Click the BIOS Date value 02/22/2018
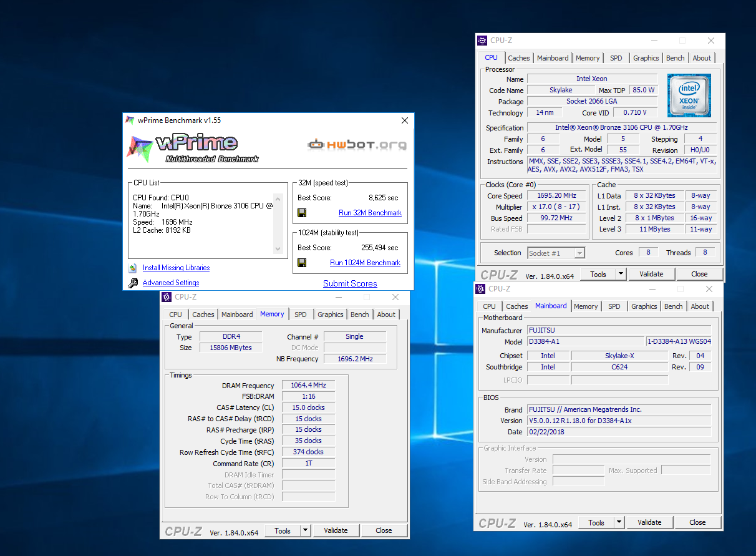 (619, 432)
